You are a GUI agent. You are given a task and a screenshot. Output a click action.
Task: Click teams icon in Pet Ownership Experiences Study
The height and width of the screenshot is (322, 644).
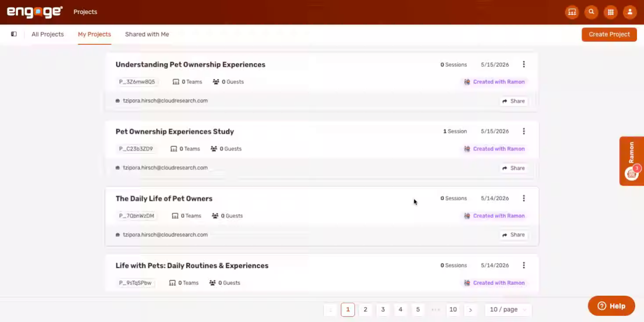coord(173,149)
